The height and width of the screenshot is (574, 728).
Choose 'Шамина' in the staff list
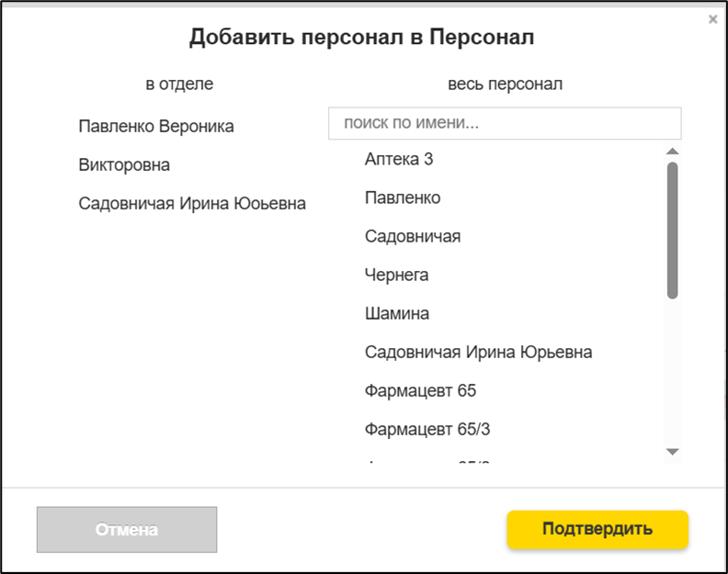pos(396,313)
